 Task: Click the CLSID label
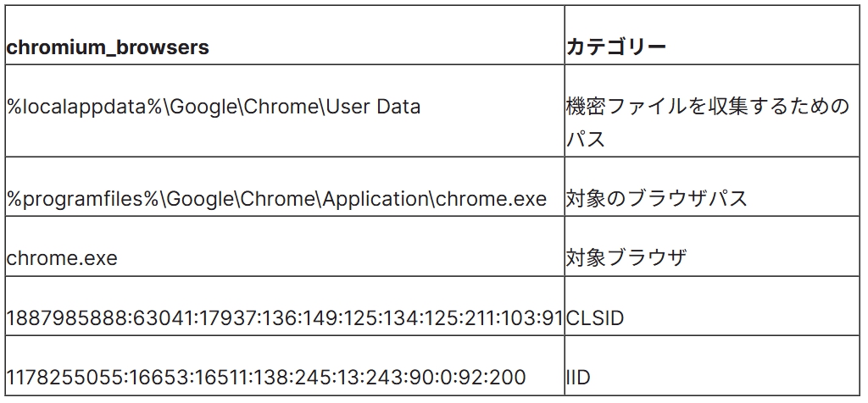point(595,318)
